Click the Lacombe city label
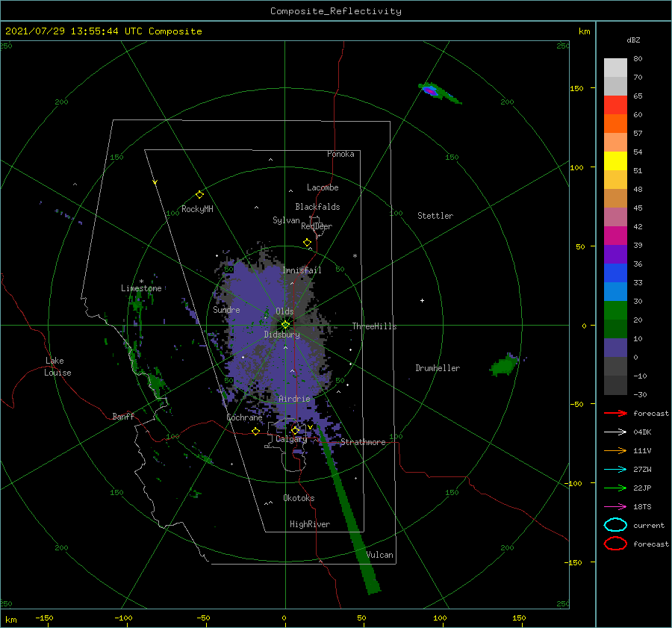 (323, 187)
